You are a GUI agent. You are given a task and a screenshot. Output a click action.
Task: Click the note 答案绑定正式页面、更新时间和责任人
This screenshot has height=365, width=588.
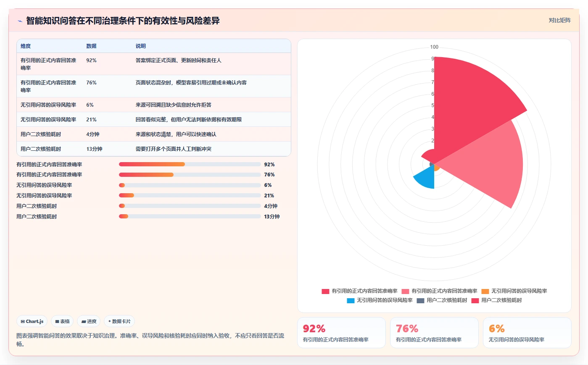click(x=178, y=60)
